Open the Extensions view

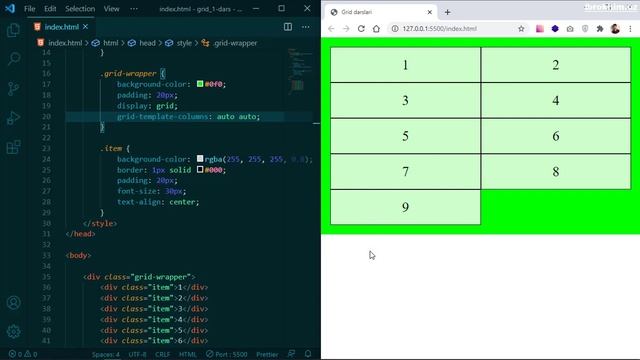point(13,147)
